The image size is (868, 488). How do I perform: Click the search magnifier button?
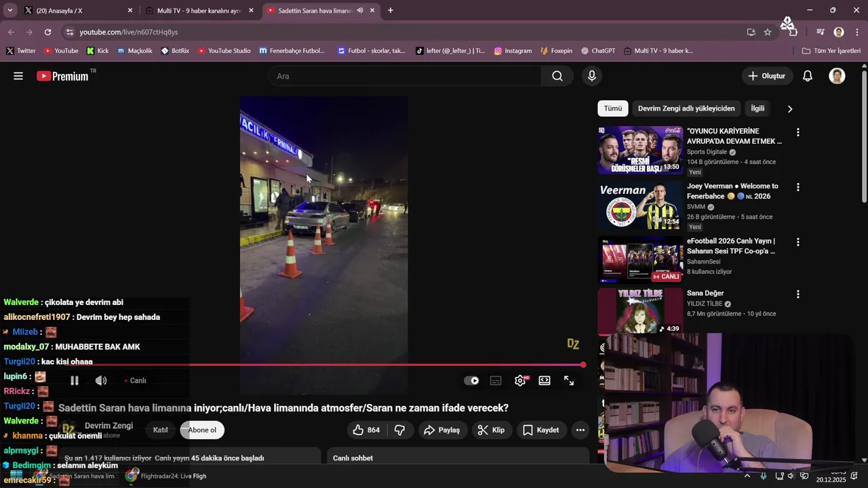click(x=557, y=76)
